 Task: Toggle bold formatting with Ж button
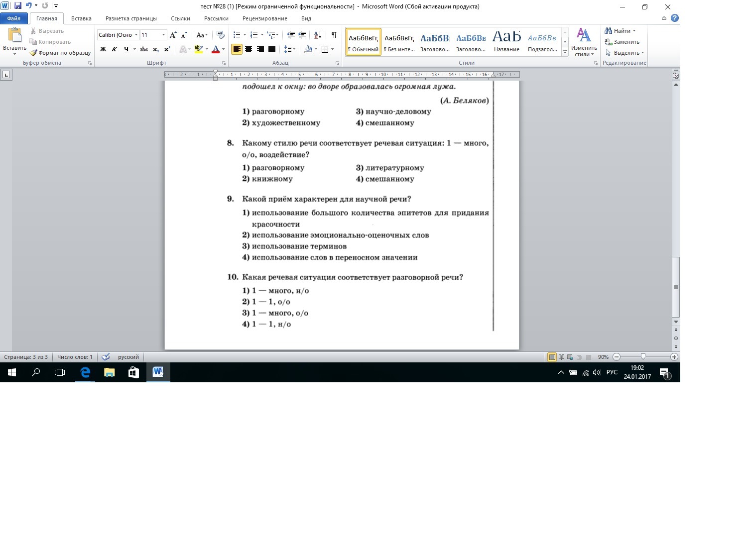(x=103, y=49)
